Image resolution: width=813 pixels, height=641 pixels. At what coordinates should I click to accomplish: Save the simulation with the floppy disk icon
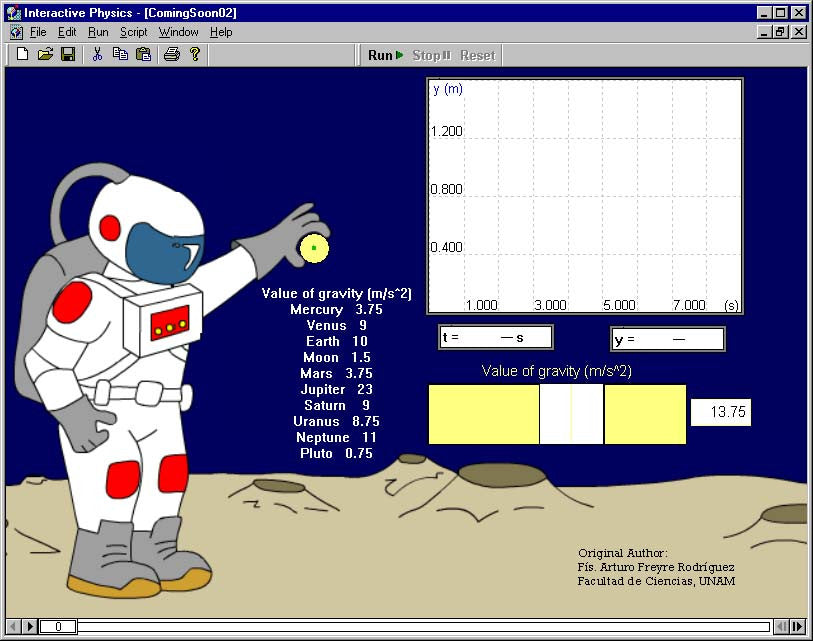pyautogui.click(x=68, y=55)
